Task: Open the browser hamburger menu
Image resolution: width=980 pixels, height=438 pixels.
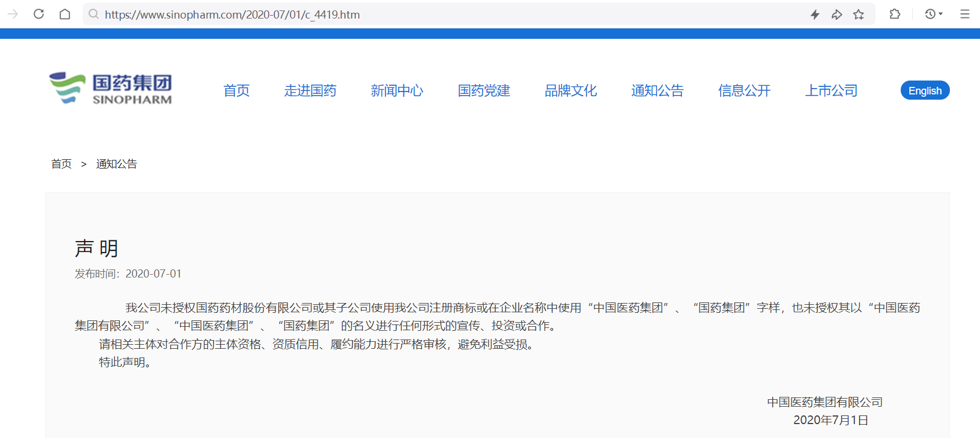Action: [x=964, y=14]
